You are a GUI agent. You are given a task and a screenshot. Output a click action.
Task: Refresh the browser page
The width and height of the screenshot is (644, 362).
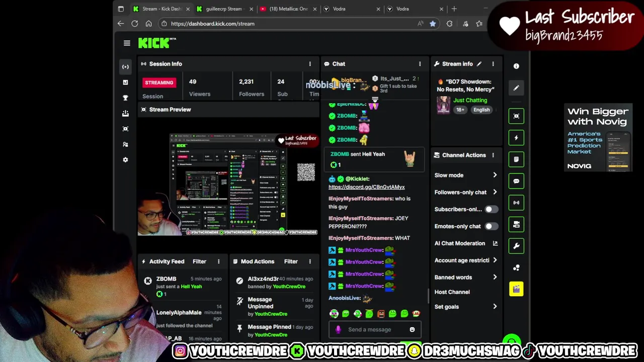tap(135, 24)
